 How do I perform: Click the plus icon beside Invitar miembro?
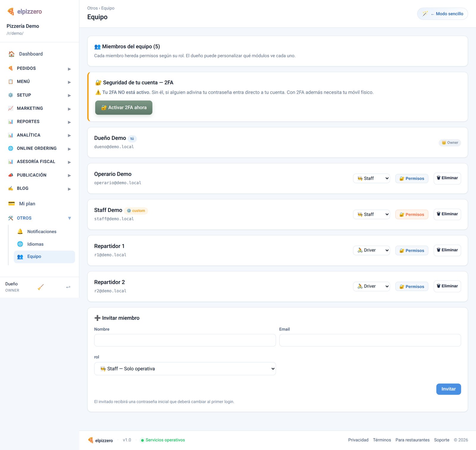click(97, 318)
